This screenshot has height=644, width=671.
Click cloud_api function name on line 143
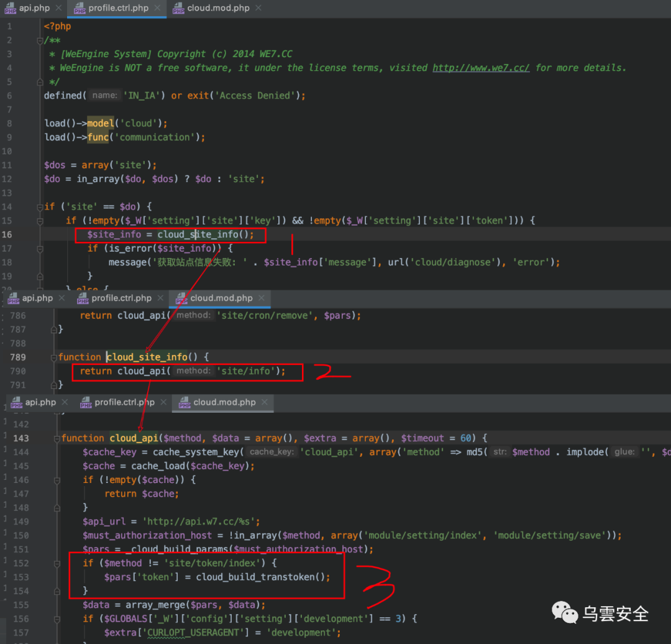(134, 438)
